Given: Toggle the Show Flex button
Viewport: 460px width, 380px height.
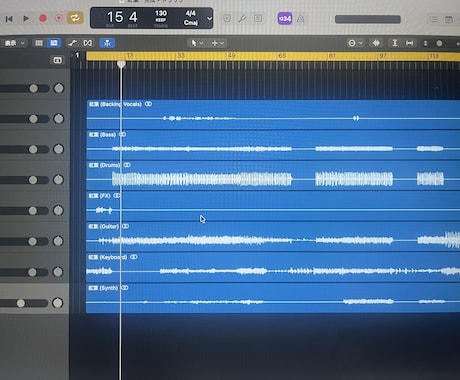Looking at the screenshot, I should click(87, 43).
